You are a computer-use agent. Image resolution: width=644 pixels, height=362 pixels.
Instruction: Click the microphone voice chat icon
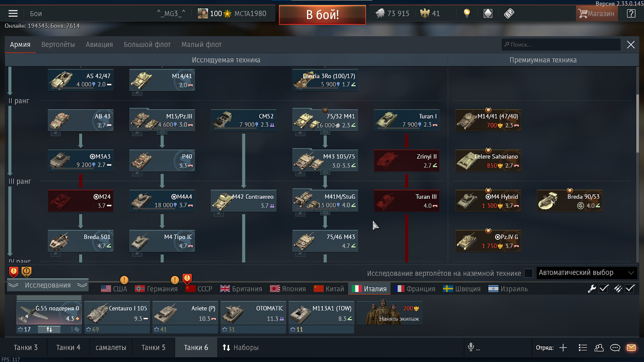click(471, 347)
